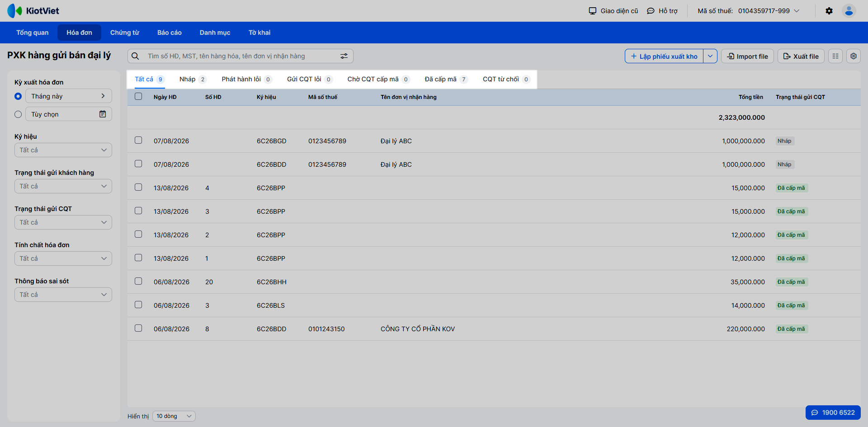Expand Thông báo sai sót dropdown
The image size is (868, 427).
click(x=63, y=295)
